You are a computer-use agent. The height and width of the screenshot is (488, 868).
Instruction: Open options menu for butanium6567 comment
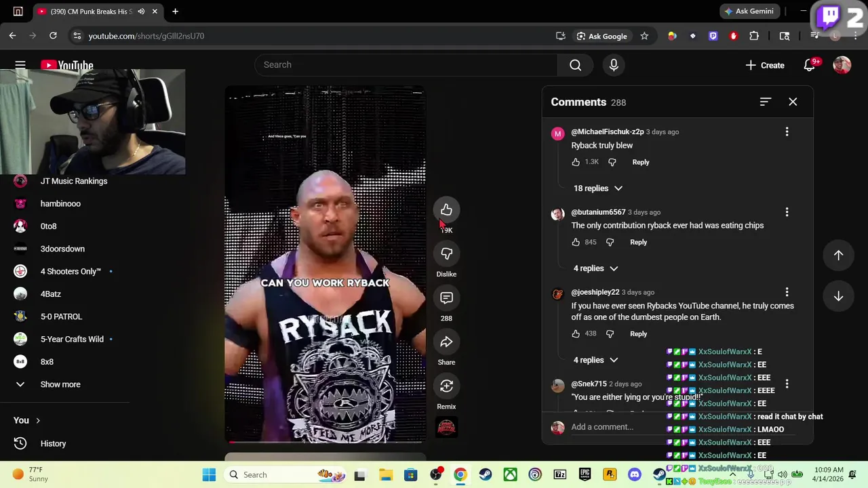pyautogui.click(x=787, y=212)
